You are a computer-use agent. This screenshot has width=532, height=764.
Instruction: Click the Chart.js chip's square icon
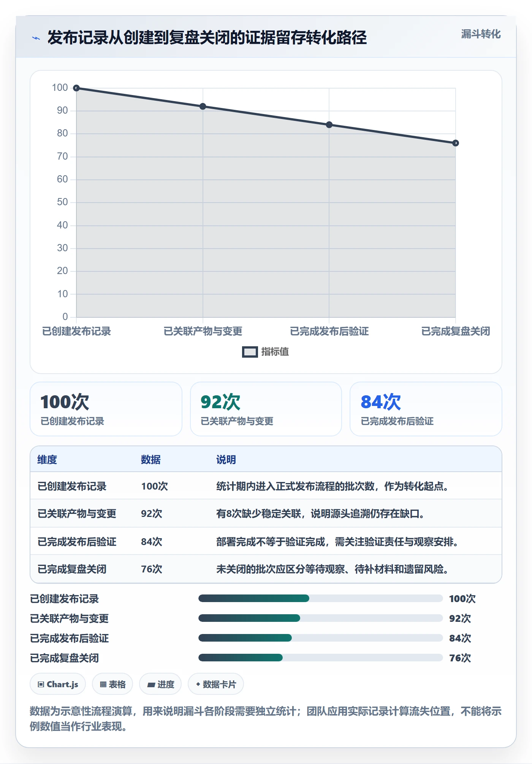tap(41, 685)
